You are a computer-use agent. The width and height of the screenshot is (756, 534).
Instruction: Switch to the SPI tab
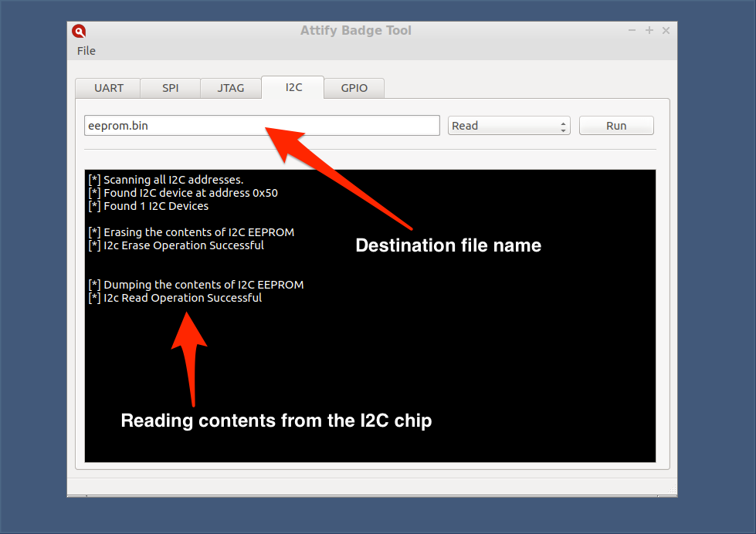[x=170, y=88]
